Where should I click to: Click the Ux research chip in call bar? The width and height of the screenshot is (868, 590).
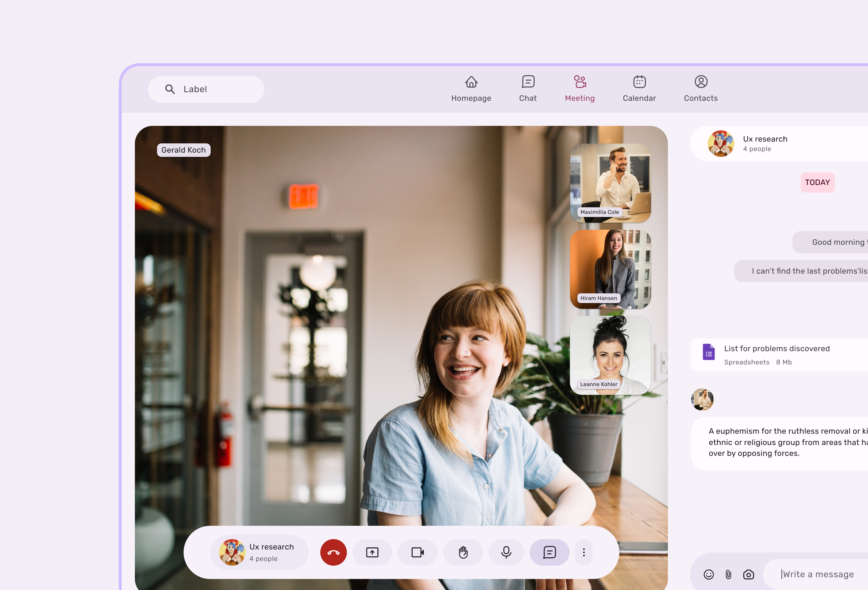click(259, 552)
